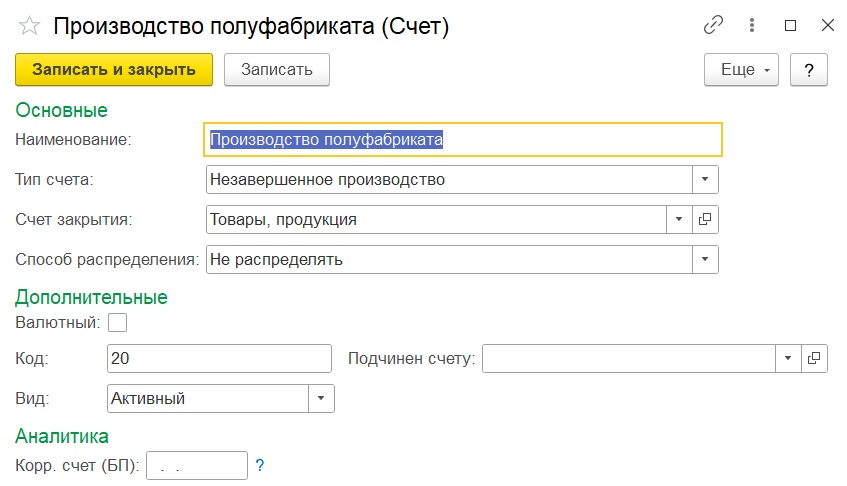The height and width of the screenshot is (486, 847).
Task: Add form to favorites with star icon
Action: pos(29,25)
